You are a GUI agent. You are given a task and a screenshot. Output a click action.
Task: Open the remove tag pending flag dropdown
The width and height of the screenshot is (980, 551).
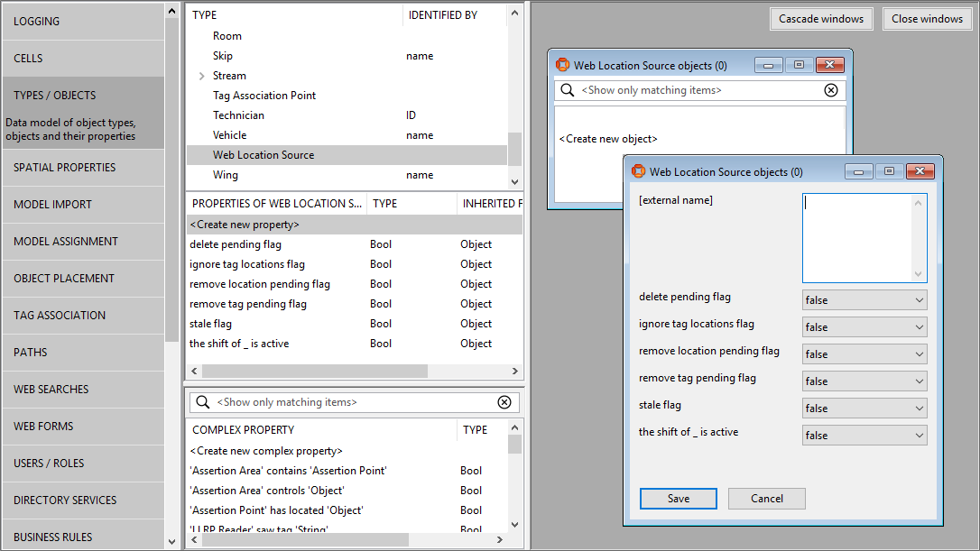point(864,381)
